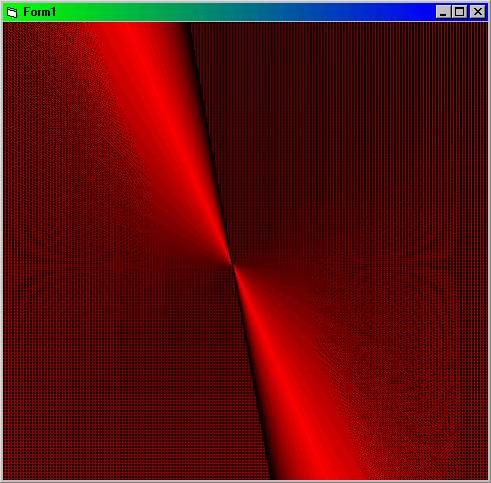The image size is (491, 483).
Task: Close the Form1 window
Action: pos(478,12)
